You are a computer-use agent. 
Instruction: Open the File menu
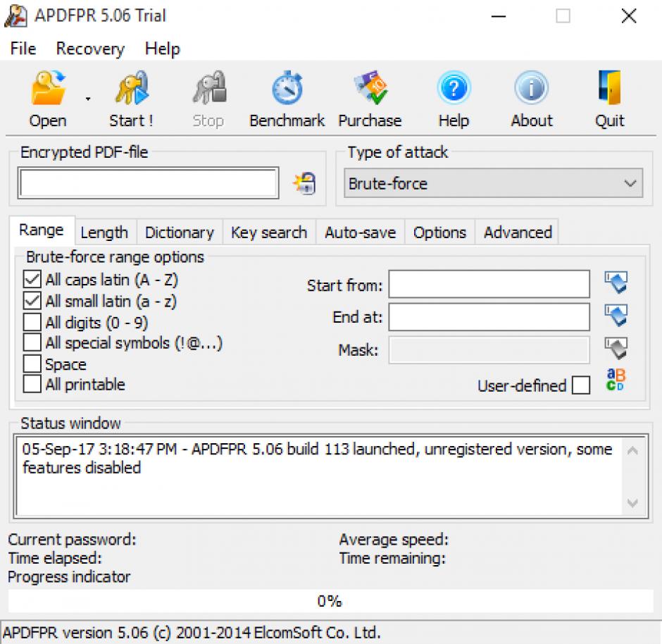[23, 49]
